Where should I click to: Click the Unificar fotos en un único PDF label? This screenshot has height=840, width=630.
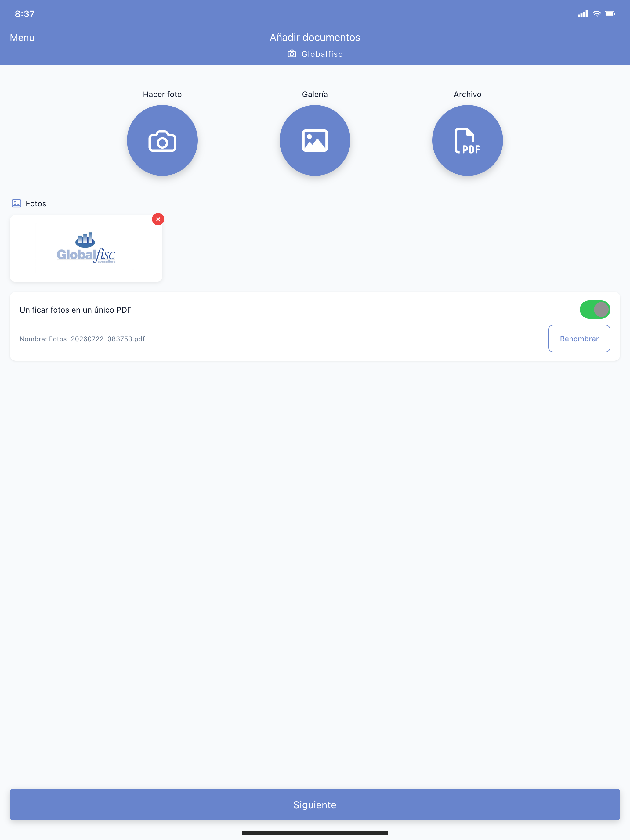click(76, 310)
